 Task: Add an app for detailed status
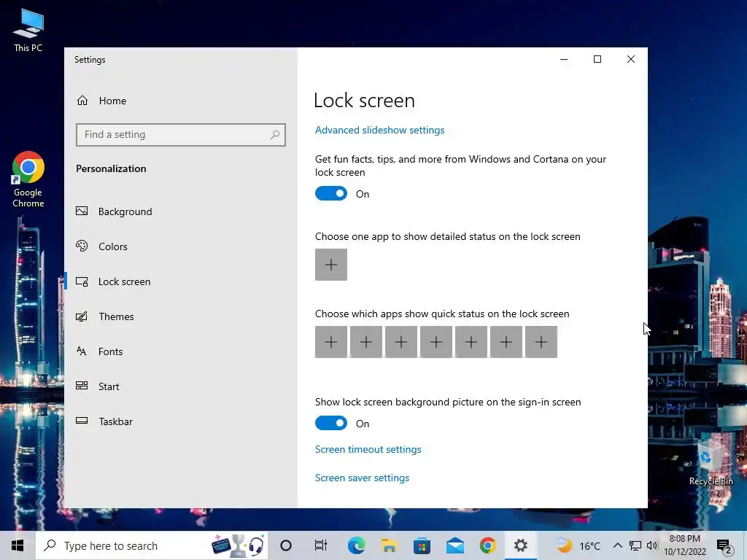[331, 265]
